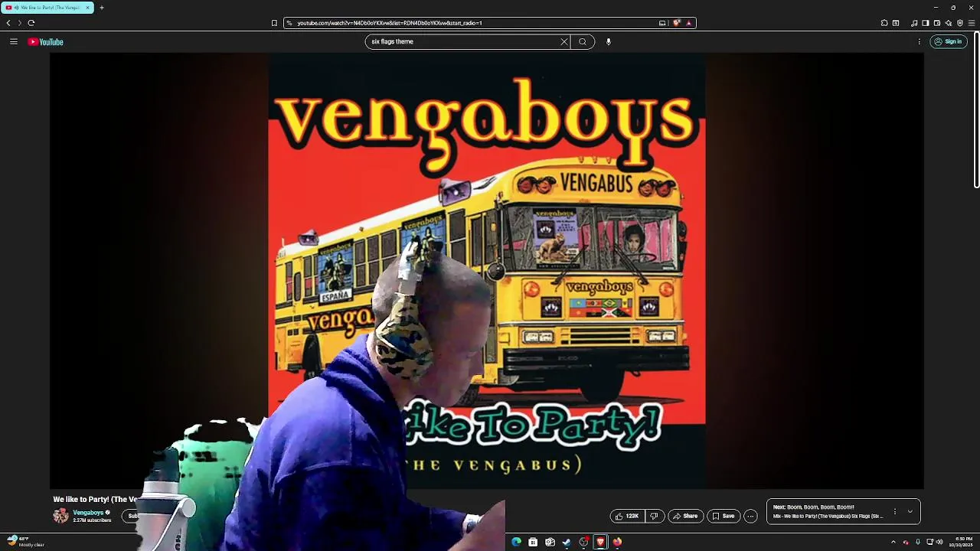
Task: Open the Leo AI sparkle icon
Action: [949, 23]
